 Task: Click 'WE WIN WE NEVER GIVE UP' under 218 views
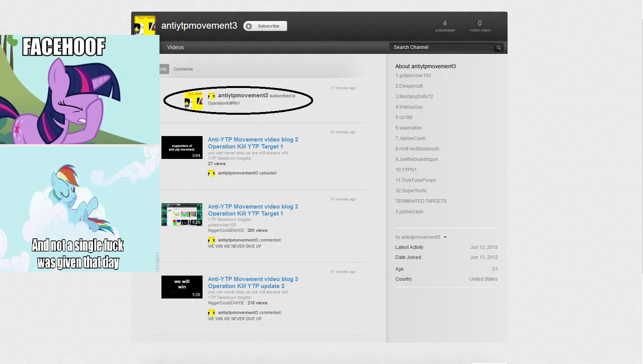point(235,319)
